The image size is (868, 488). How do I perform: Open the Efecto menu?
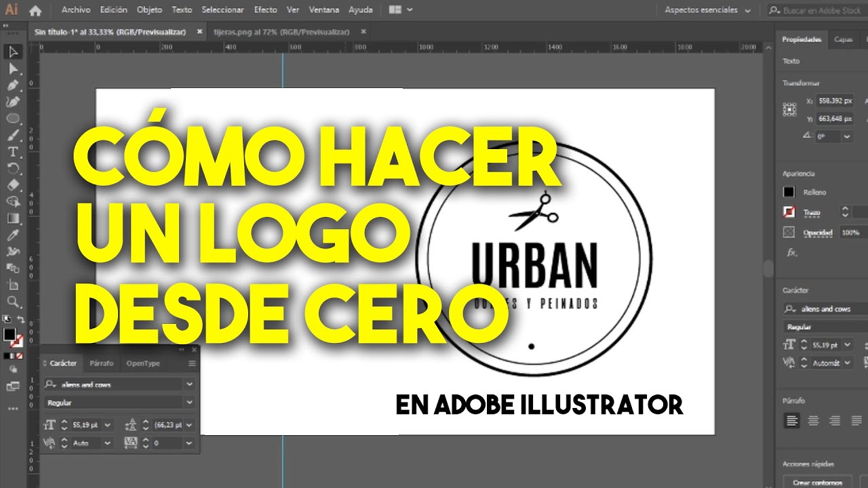(266, 10)
